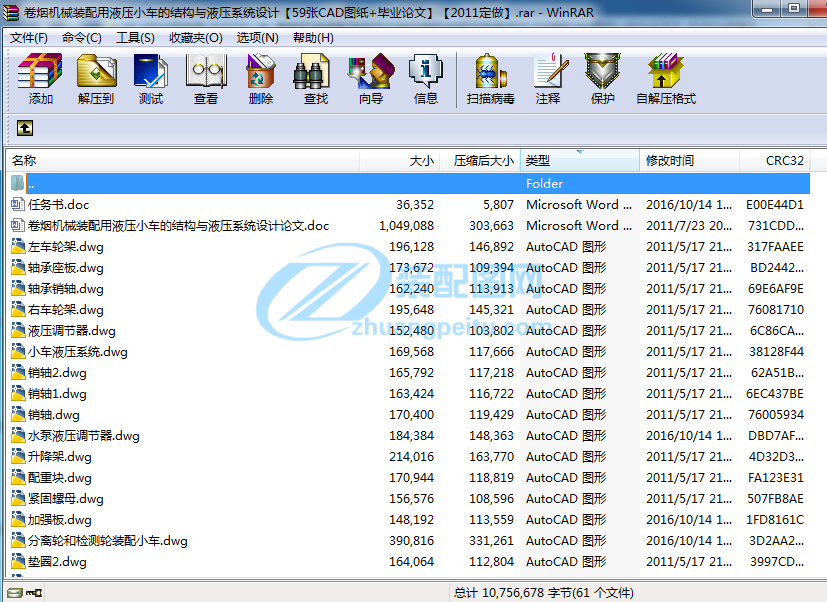827x602 pixels.
Task: Click CRC value 76081710
Action: [x=776, y=310]
